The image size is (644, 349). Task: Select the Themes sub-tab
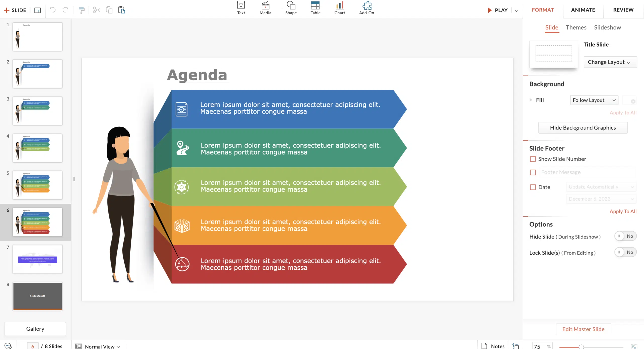coord(576,27)
